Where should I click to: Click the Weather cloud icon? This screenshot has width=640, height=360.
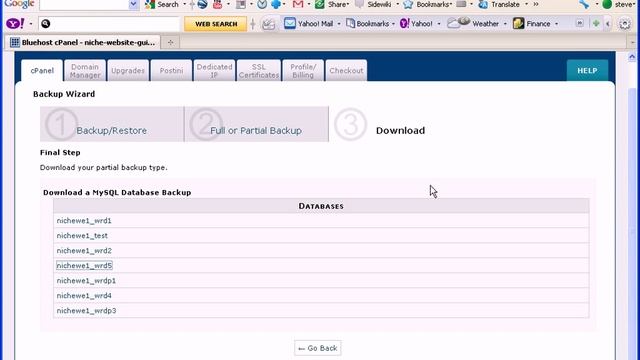[x=458, y=23]
